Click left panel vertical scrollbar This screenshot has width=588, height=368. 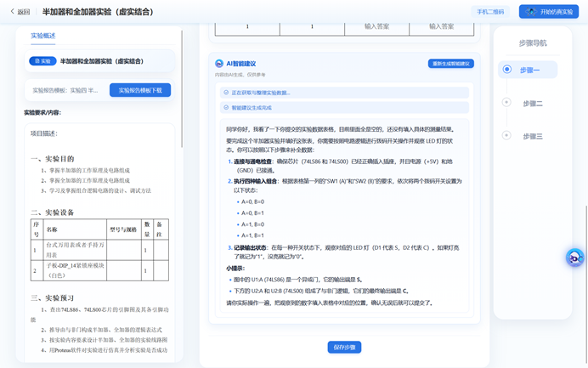(182, 89)
